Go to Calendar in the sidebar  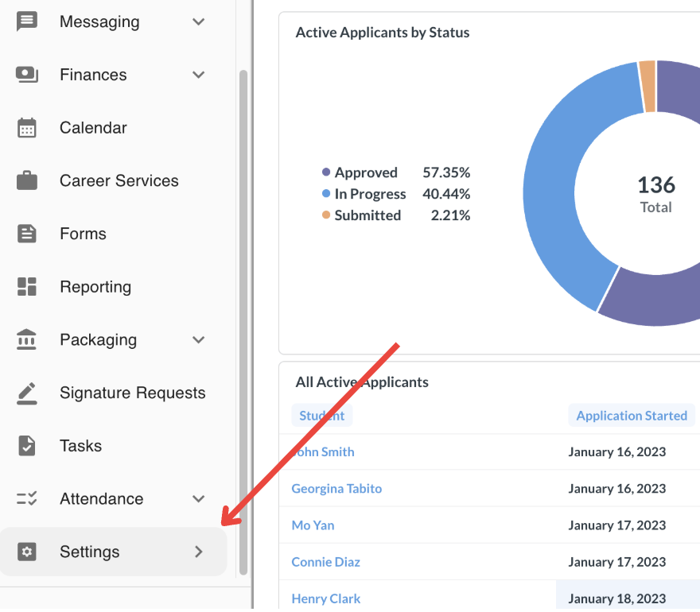tap(93, 128)
